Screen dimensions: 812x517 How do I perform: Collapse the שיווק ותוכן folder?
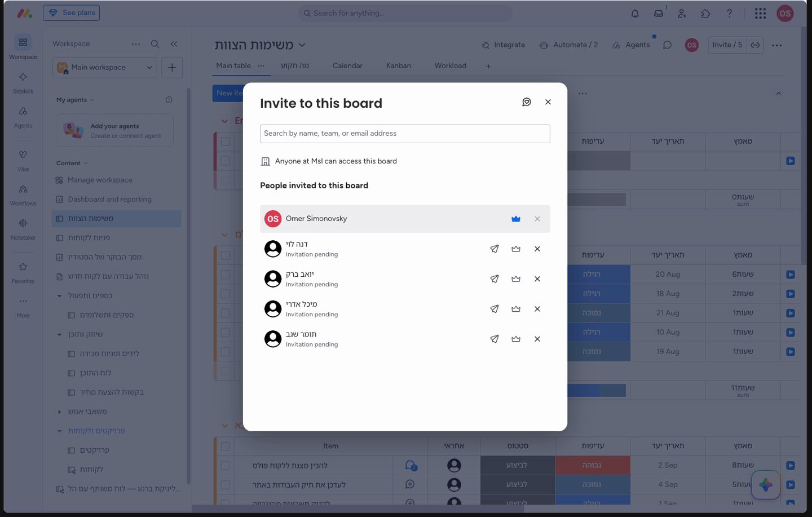coord(60,334)
